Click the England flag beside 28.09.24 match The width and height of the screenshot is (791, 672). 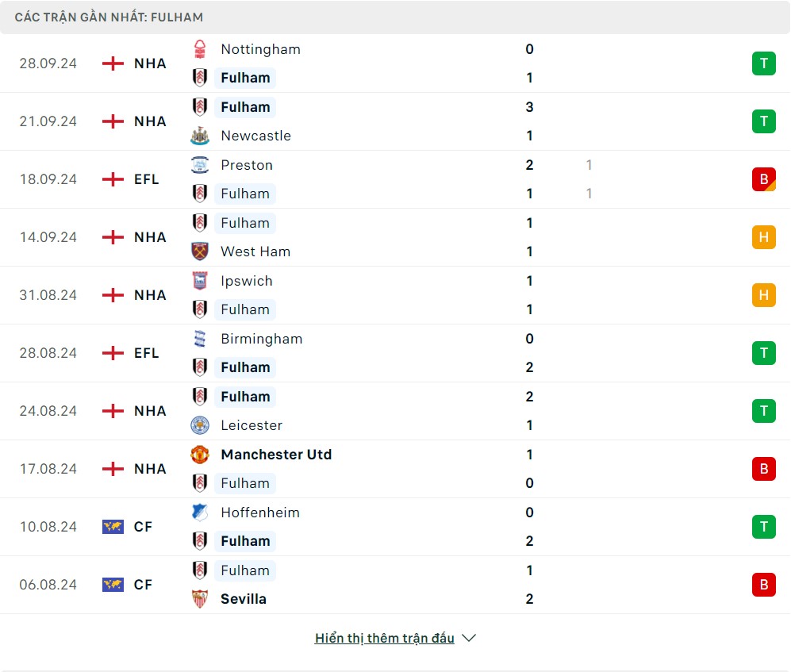click(113, 63)
